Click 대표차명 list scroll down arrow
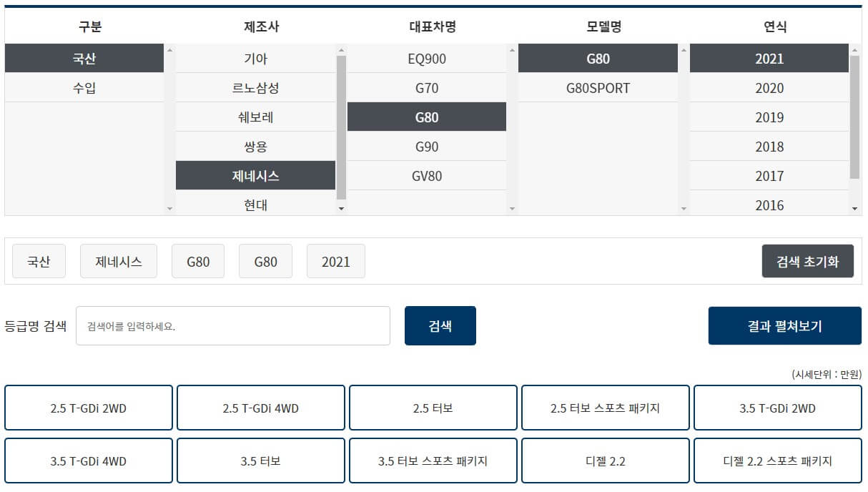Viewport: 868px width, 492px height. (512, 209)
